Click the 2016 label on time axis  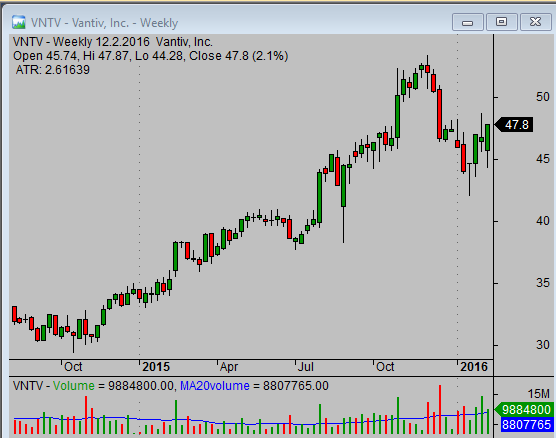click(x=474, y=367)
